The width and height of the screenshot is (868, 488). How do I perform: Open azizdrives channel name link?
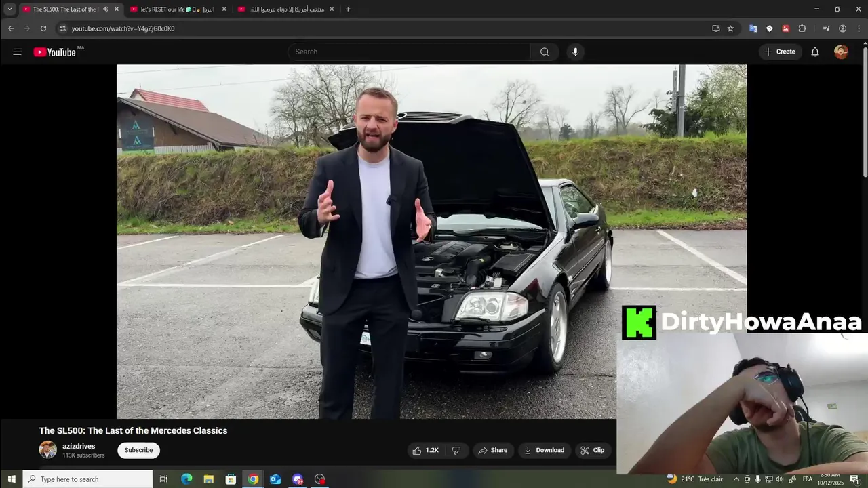coord(79,446)
